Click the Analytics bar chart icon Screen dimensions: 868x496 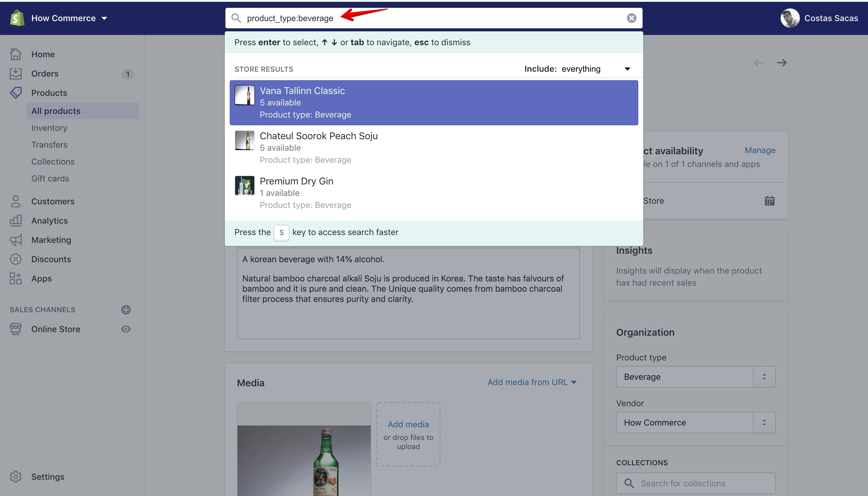[x=16, y=220]
